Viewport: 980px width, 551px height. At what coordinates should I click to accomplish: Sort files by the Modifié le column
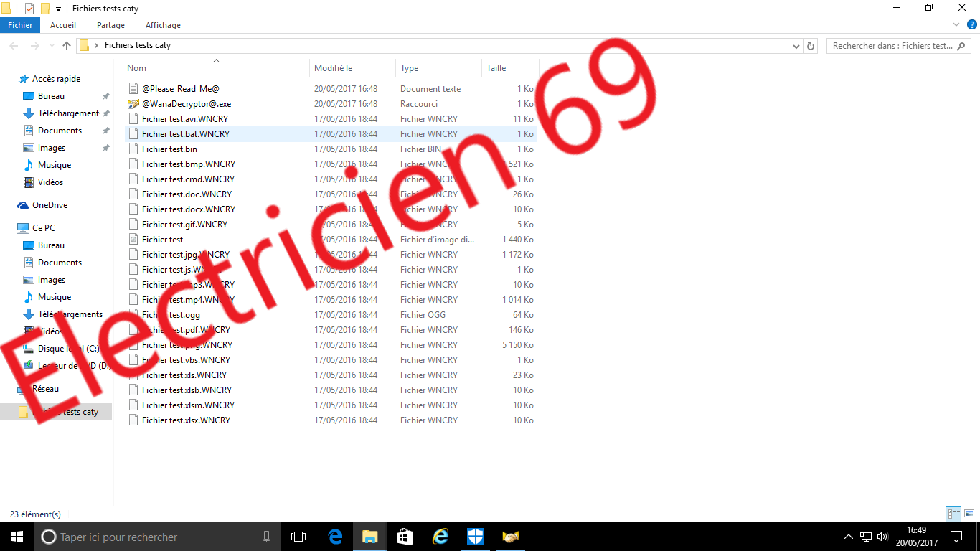click(334, 68)
